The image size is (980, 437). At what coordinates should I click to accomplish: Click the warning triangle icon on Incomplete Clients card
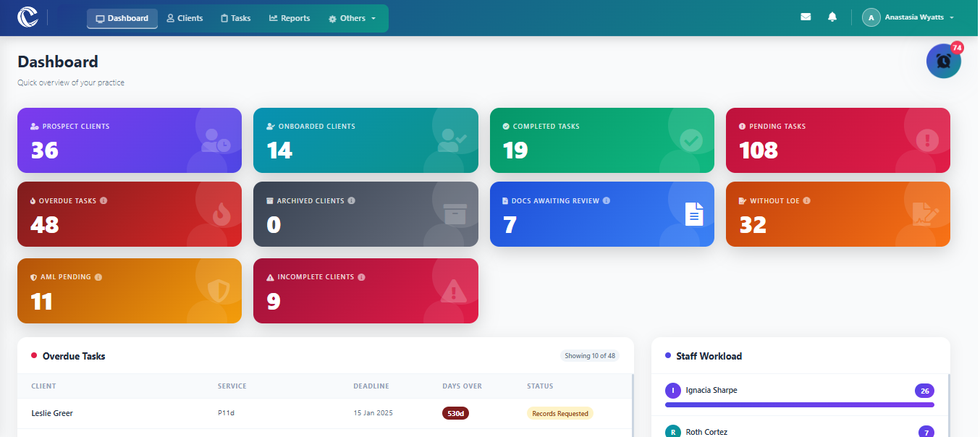454,291
